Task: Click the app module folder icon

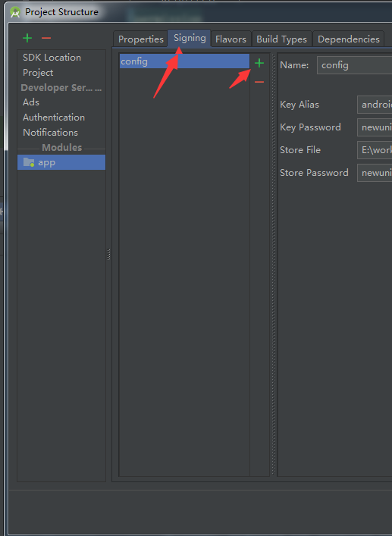Action: click(x=29, y=162)
